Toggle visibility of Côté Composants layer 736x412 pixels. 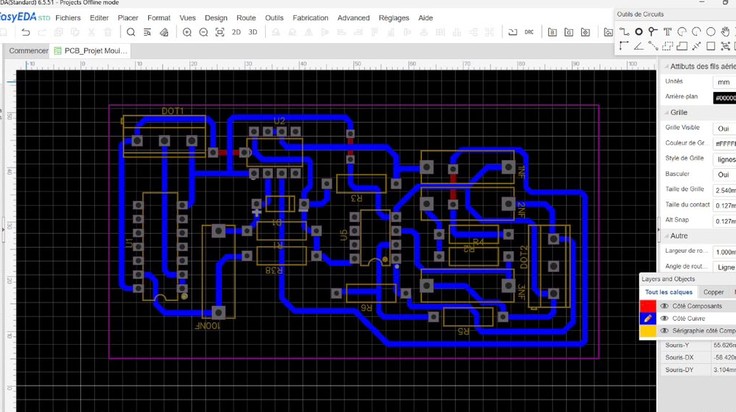pyautogui.click(x=664, y=306)
